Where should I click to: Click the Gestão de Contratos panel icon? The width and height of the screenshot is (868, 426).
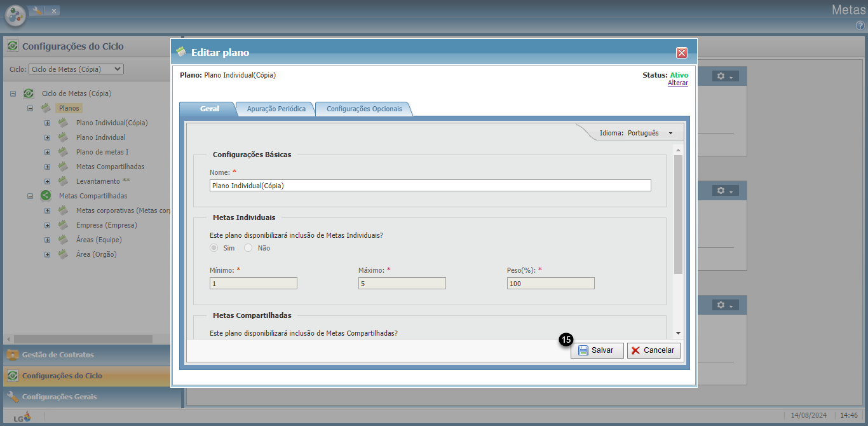pyautogui.click(x=13, y=355)
